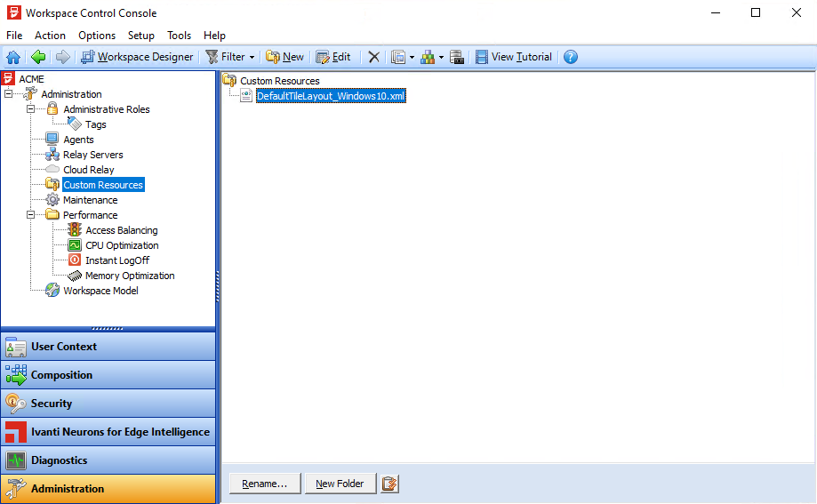Open the Workspace Model node
The image size is (817, 504).
[100, 291]
